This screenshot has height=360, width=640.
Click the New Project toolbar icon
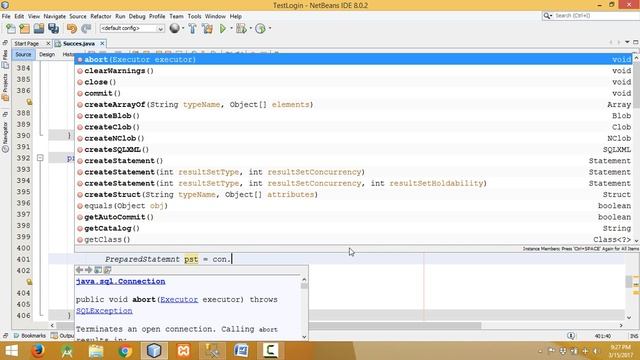tap(24, 29)
